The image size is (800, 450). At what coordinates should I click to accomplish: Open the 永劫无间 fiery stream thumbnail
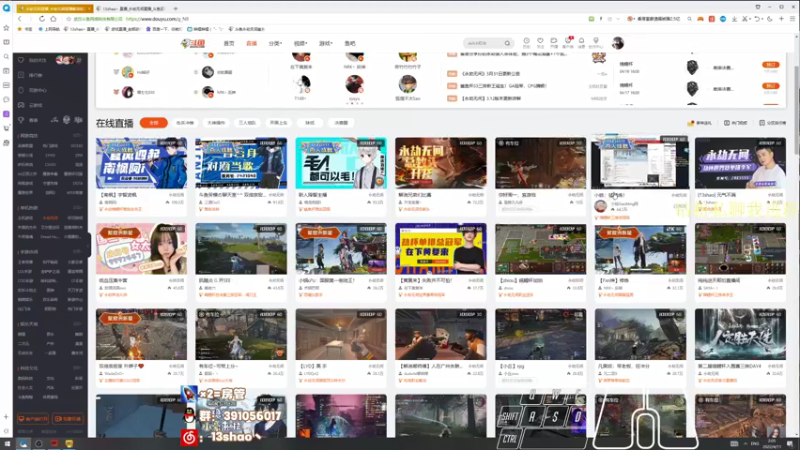point(440,163)
